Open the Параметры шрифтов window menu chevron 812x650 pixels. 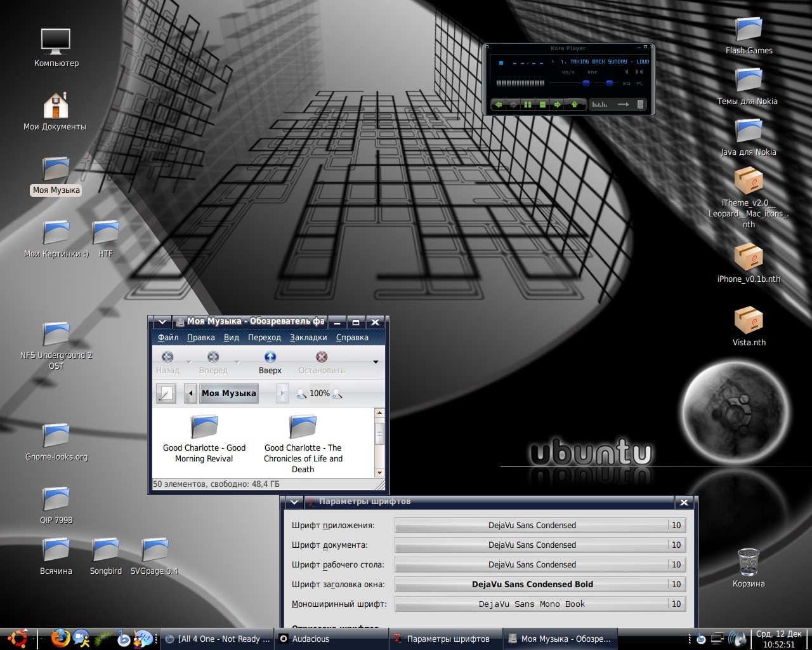(294, 502)
